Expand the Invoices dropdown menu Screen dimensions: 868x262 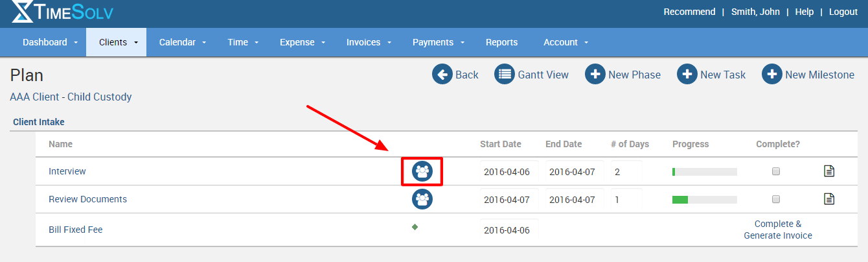pyautogui.click(x=368, y=42)
